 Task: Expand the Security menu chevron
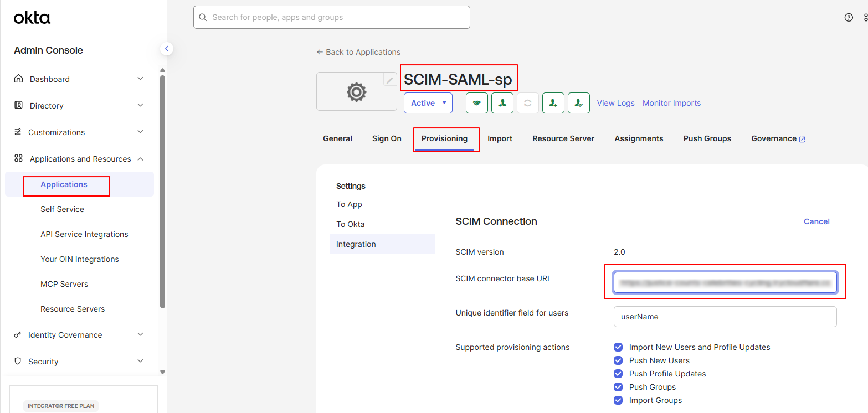tap(140, 361)
